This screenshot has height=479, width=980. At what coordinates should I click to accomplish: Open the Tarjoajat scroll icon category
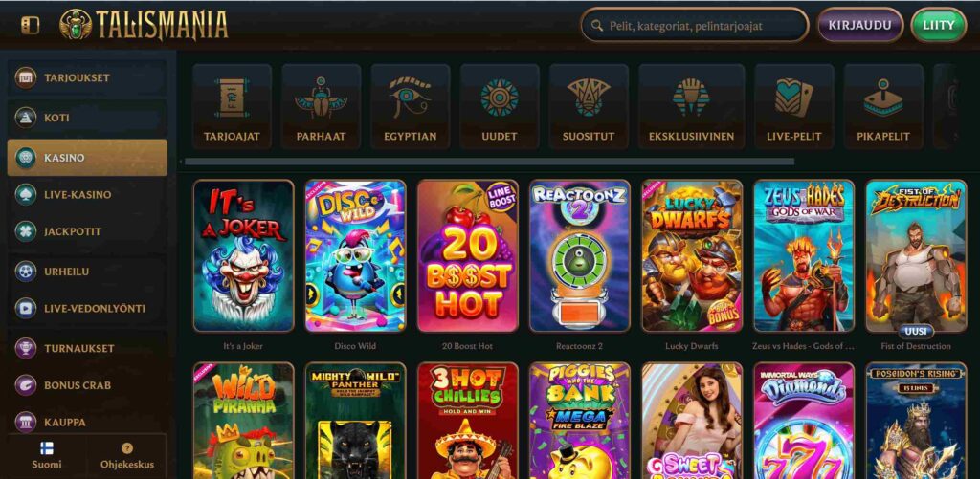click(232, 107)
